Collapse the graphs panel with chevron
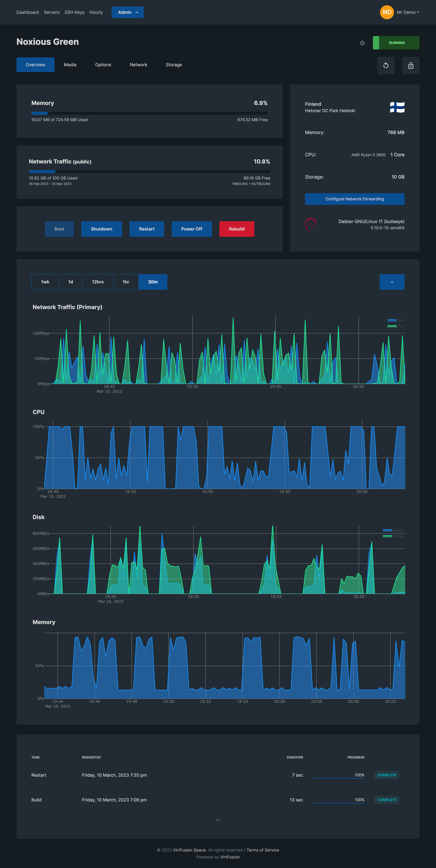The width and height of the screenshot is (436, 868). pos(392,282)
